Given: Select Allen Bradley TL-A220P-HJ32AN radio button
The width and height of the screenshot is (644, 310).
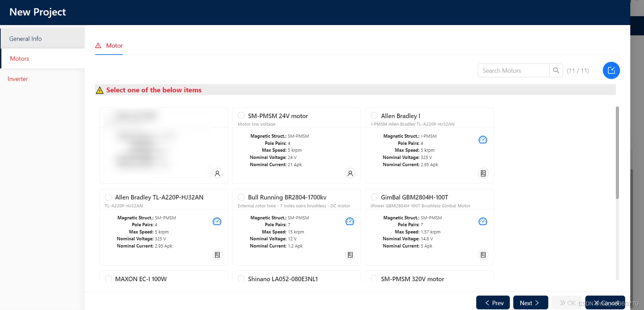Looking at the screenshot, I should tap(108, 197).
